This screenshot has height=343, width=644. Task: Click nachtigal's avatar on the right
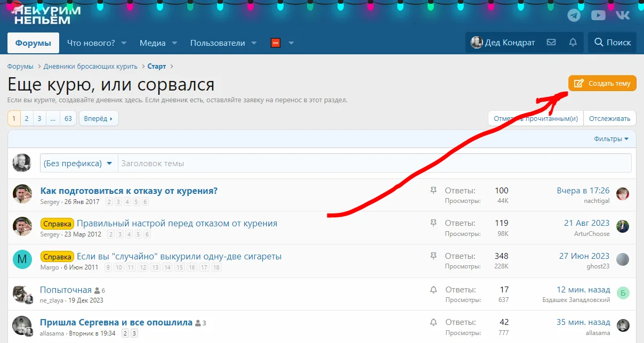(623, 194)
